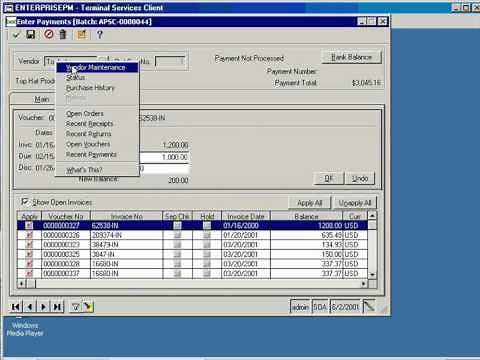Image resolution: width=480 pixels, height=360 pixels.
Task: Click the invoice list scroll up arrow
Action: click(x=372, y=216)
